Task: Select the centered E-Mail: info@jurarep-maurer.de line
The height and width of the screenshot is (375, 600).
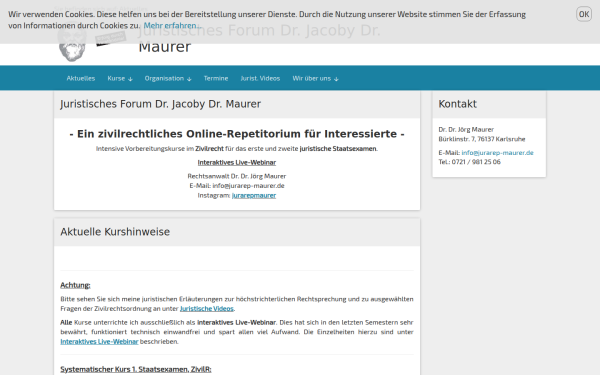Action: (237, 186)
